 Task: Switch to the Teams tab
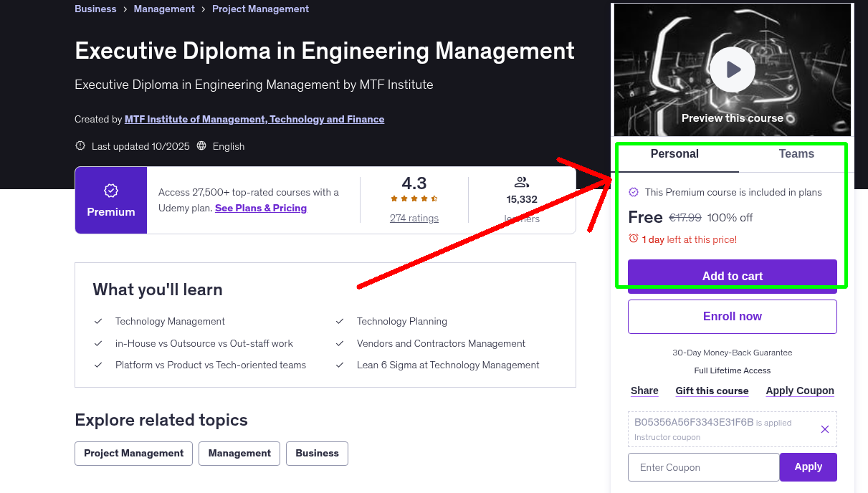click(x=796, y=153)
